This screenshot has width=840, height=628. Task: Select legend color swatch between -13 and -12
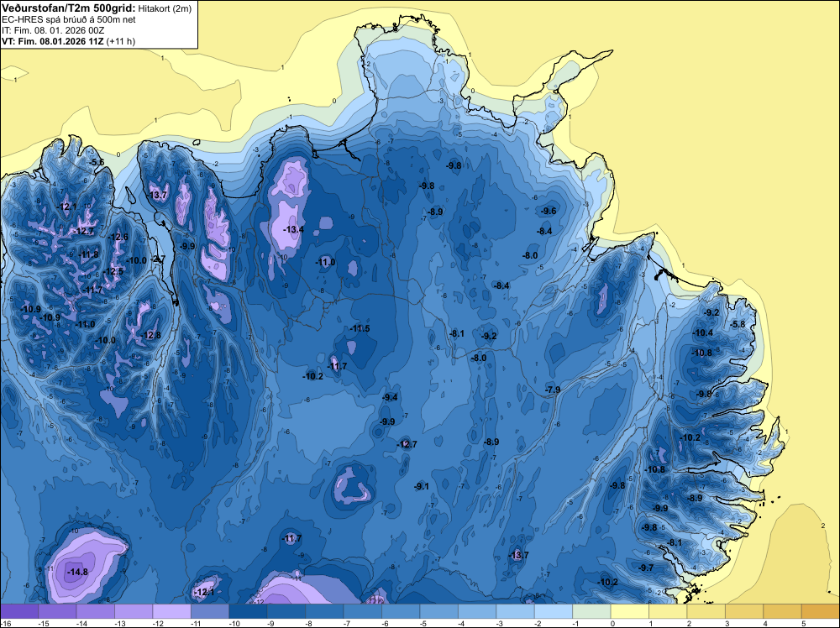click(x=134, y=611)
